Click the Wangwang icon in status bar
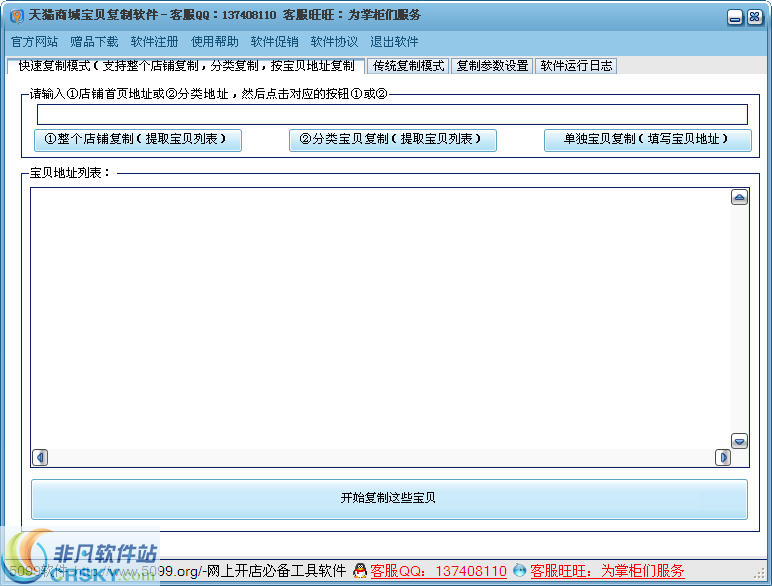The height and width of the screenshot is (586, 772). pos(519,571)
